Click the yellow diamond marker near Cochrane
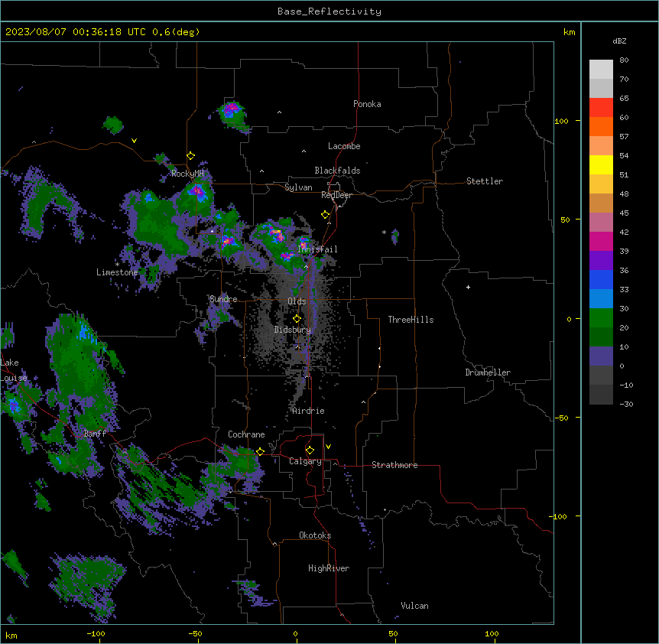This screenshot has width=659, height=644. click(x=260, y=452)
